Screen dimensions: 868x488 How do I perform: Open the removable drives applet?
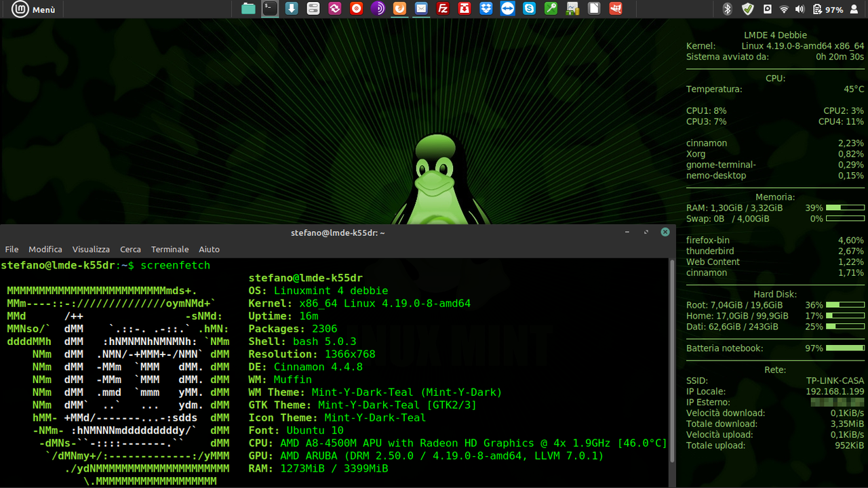click(767, 9)
